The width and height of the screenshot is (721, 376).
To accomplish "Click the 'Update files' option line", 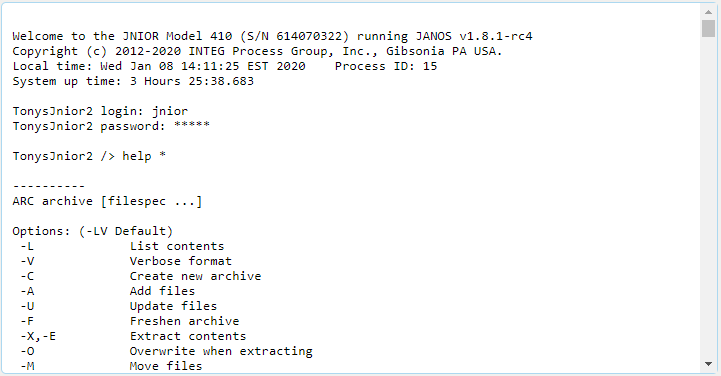I will click(118, 306).
